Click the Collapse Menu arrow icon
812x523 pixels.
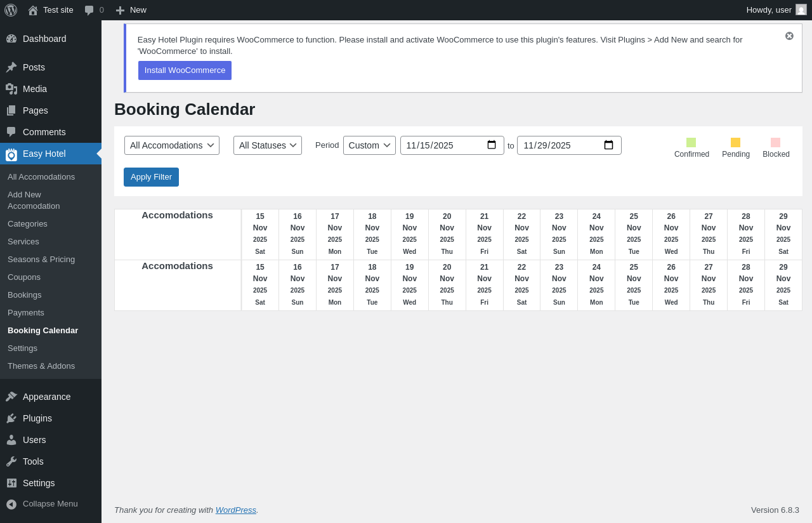coord(11,504)
